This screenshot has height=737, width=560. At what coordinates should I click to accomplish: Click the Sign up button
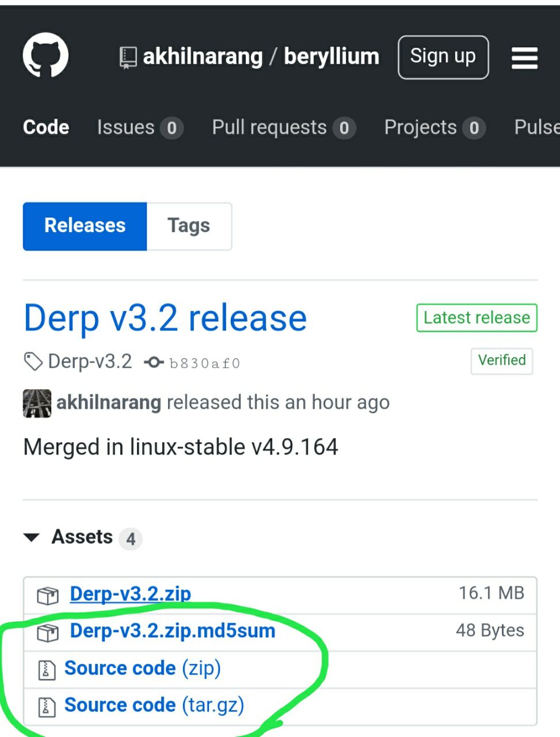[443, 57]
